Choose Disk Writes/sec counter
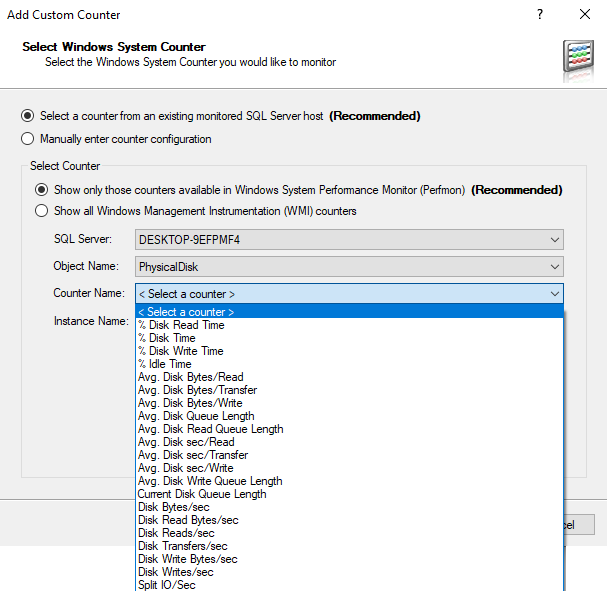 tap(176, 572)
